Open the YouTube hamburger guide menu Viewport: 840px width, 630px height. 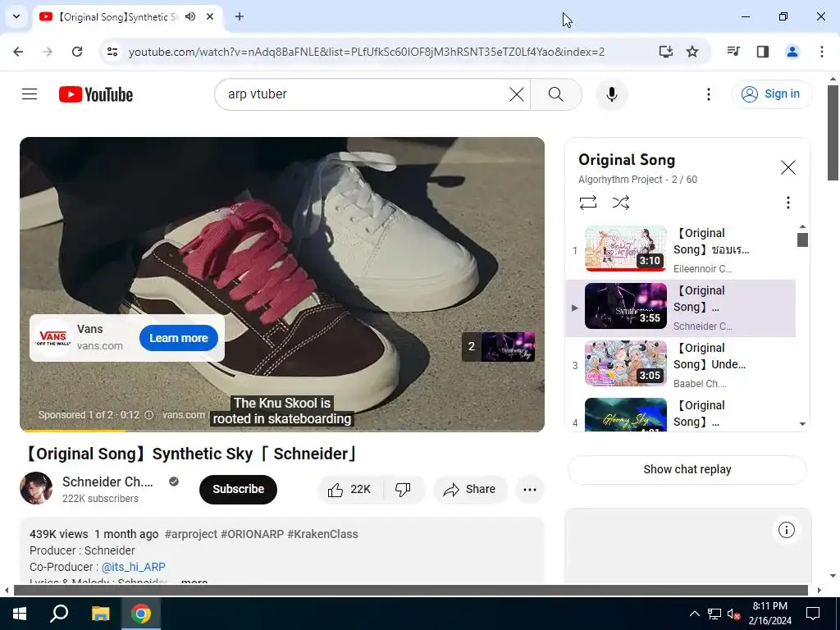pos(30,94)
